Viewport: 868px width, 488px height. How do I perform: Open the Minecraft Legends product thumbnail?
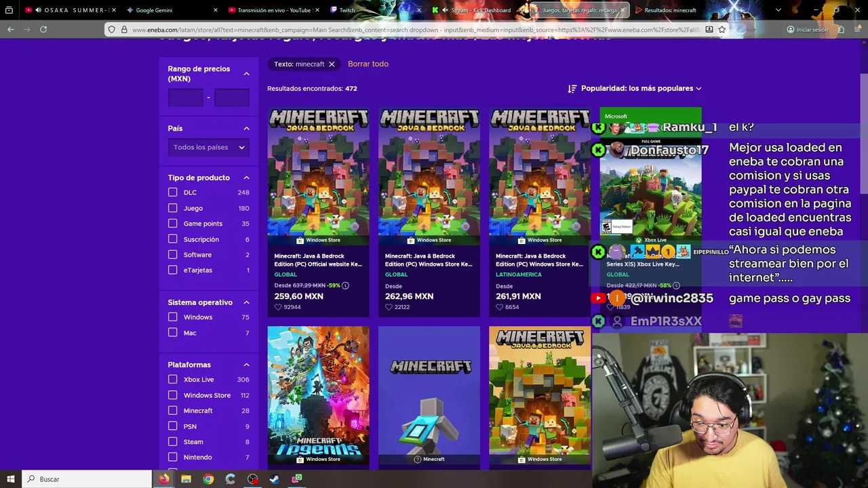[x=318, y=396]
